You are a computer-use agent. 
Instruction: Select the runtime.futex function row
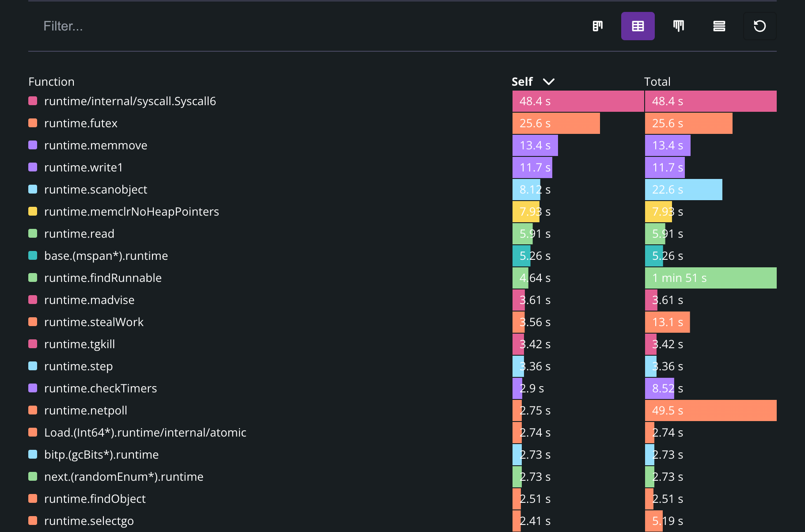[x=81, y=123]
